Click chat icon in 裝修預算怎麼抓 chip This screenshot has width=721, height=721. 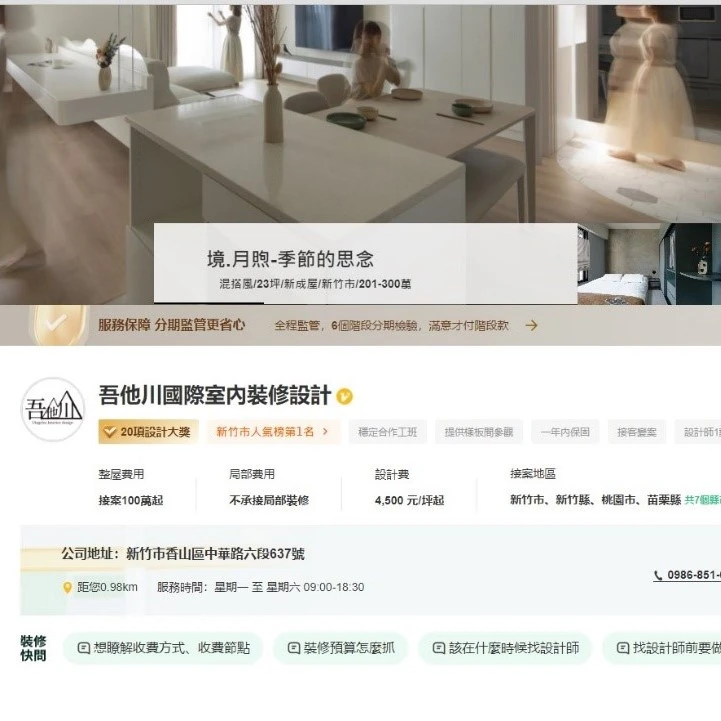[x=293, y=648]
